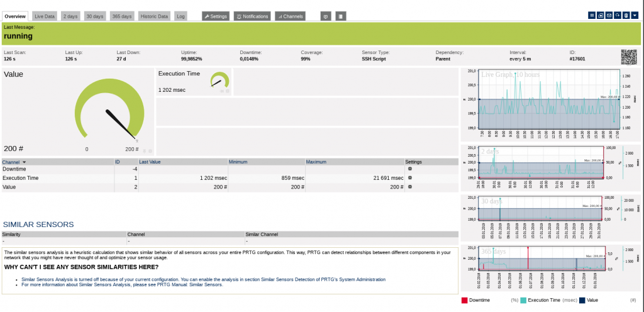
Task: Send sensor link via the envelope icon
Action: pos(609,15)
